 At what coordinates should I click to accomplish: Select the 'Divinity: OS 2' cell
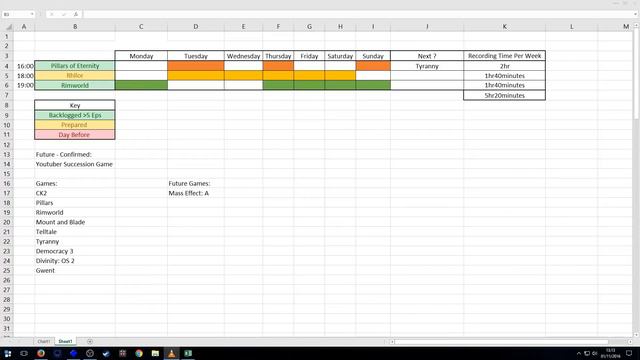click(75, 261)
